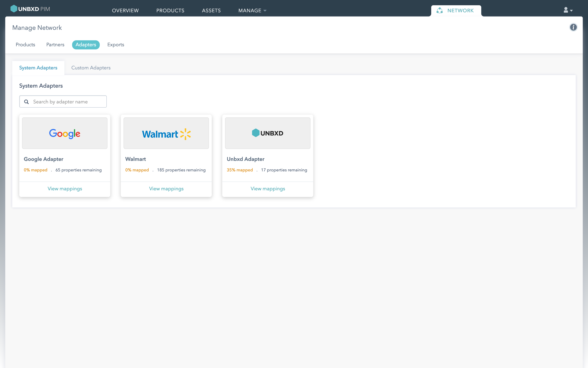The height and width of the screenshot is (368, 588).
Task: Click the Google logo thumbnail
Action: click(65, 133)
